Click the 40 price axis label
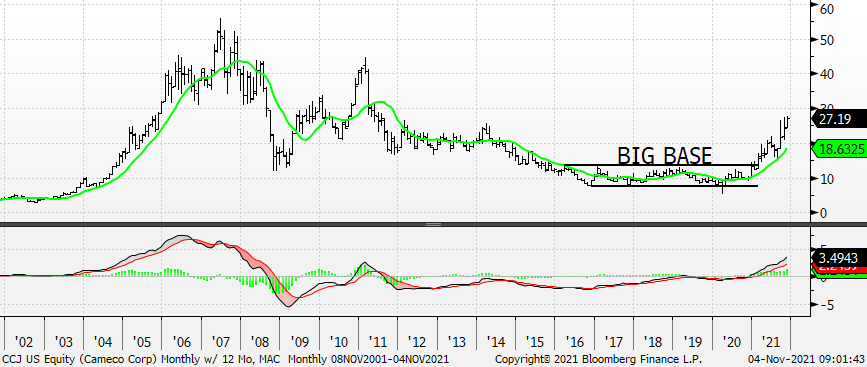Image resolution: width=867 pixels, height=367 pixels. (828, 75)
